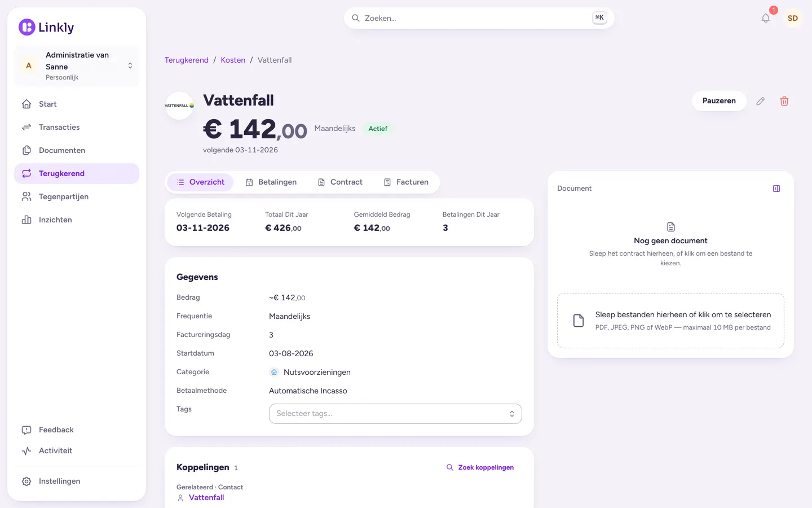This screenshot has width=812, height=508.
Task: Click the Vattenfall logo thumbnail
Action: pyautogui.click(x=179, y=106)
